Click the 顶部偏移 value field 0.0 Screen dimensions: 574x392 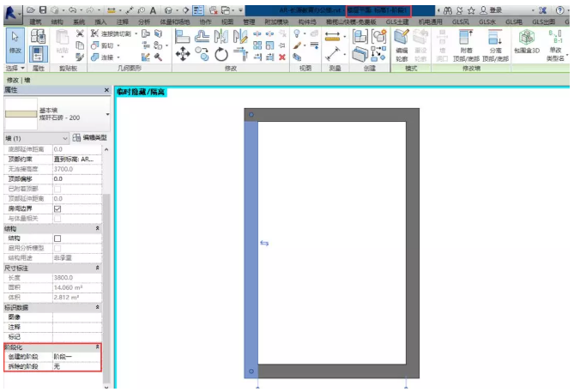click(x=77, y=179)
